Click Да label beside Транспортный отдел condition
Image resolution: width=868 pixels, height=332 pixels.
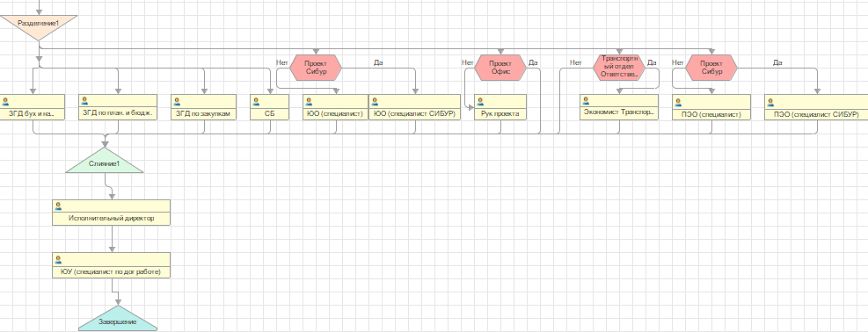[x=652, y=62]
